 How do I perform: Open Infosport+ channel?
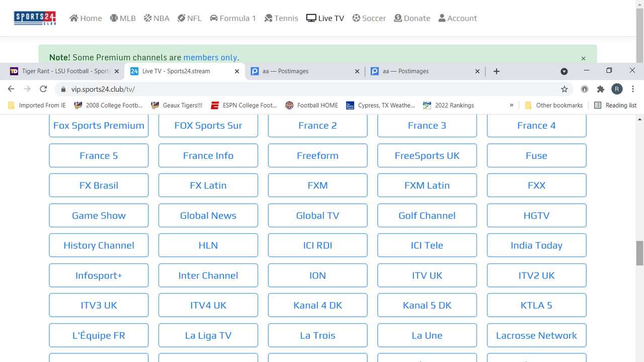(99, 276)
